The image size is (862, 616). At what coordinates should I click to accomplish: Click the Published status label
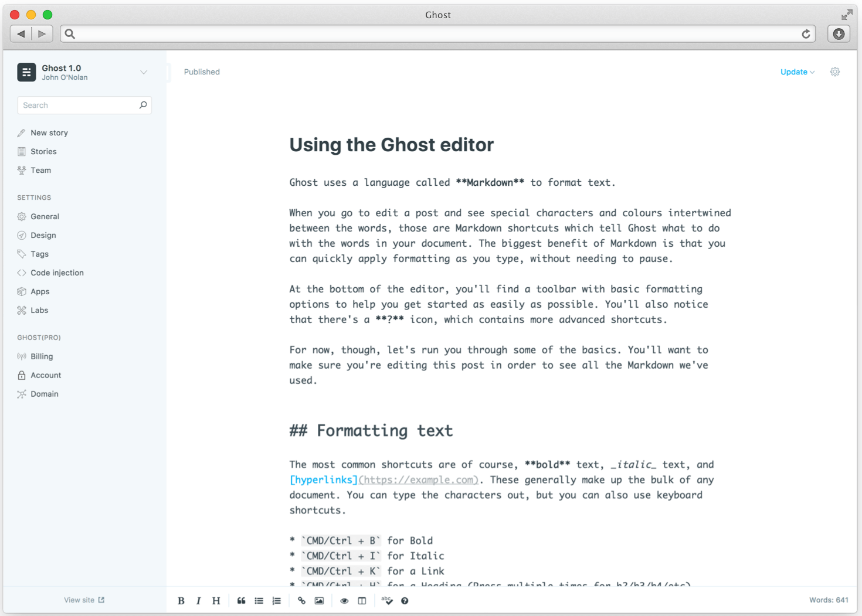[202, 72]
